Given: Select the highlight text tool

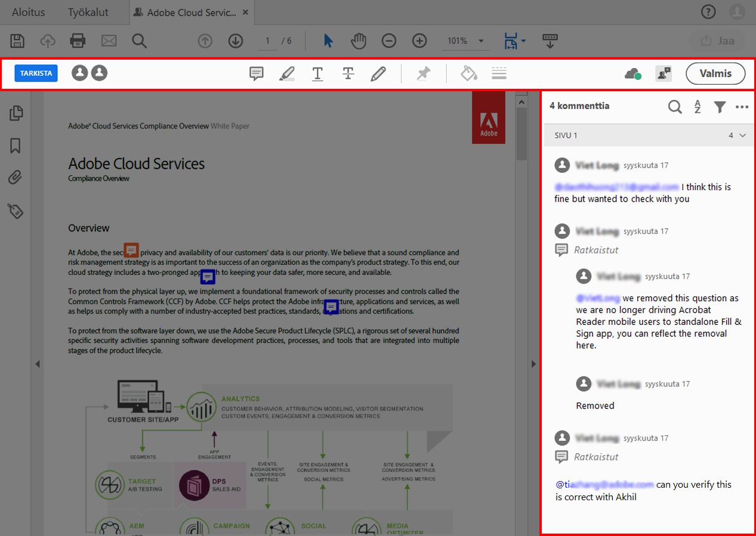Looking at the screenshot, I should [287, 73].
